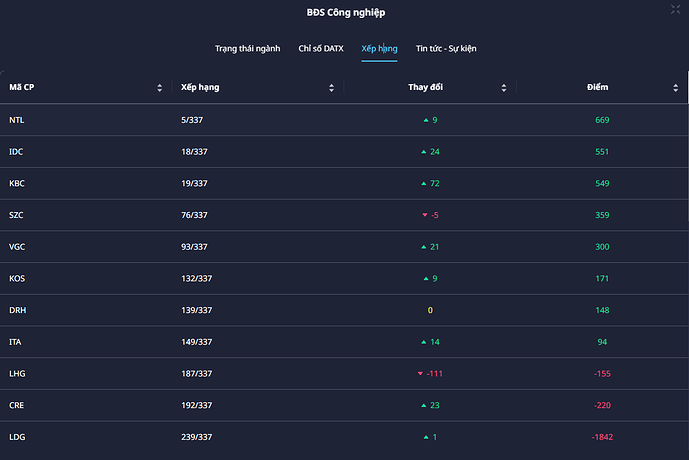This screenshot has width=689, height=460.
Task: Click the red down arrow for LHG
Action: point(420,373)
